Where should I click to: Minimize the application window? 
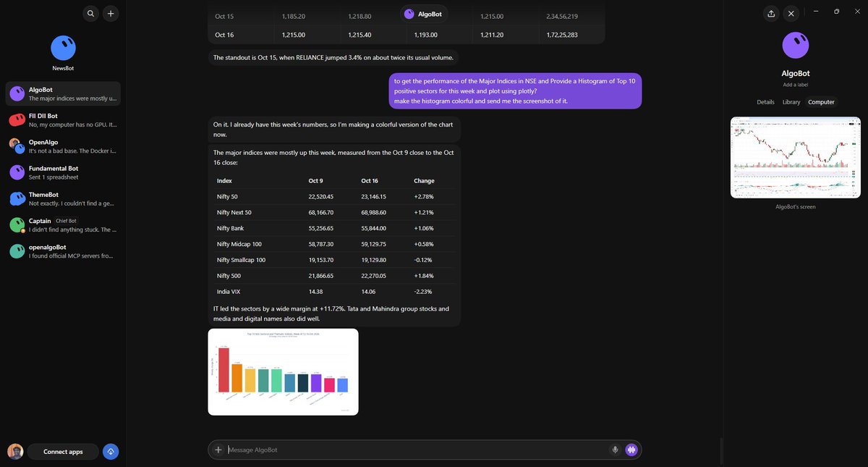point(816,12)
